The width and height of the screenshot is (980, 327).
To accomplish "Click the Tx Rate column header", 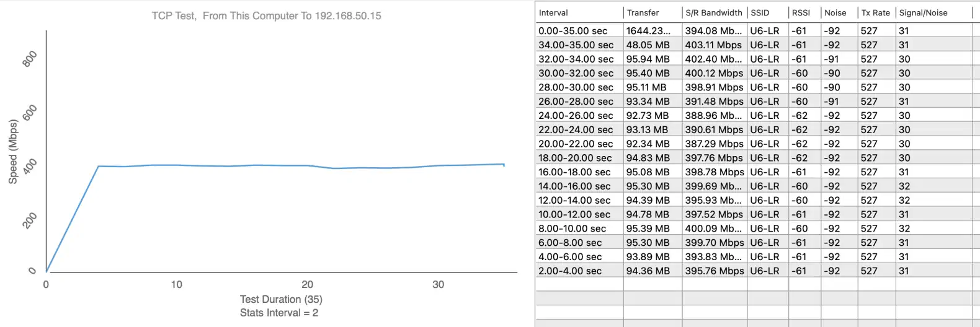I will click(875, 12).
